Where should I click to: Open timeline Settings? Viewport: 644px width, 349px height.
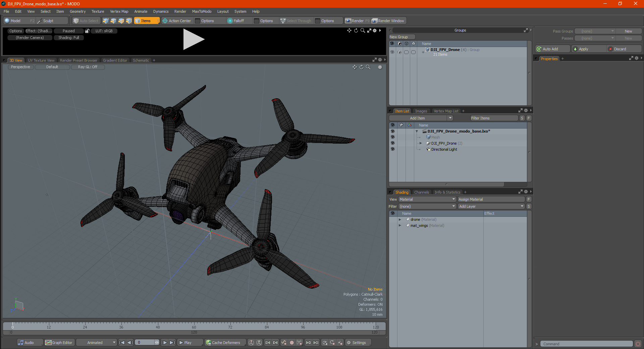click(358, 343)
